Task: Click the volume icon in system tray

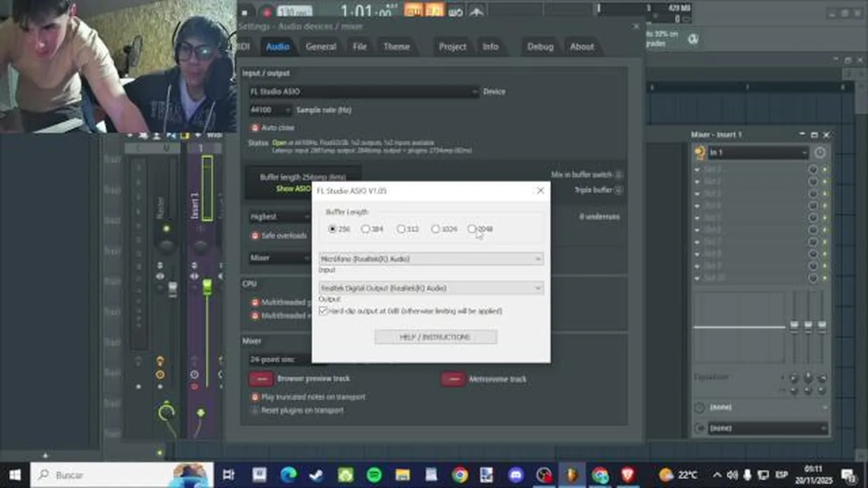Action: click(x=732, y=475)
